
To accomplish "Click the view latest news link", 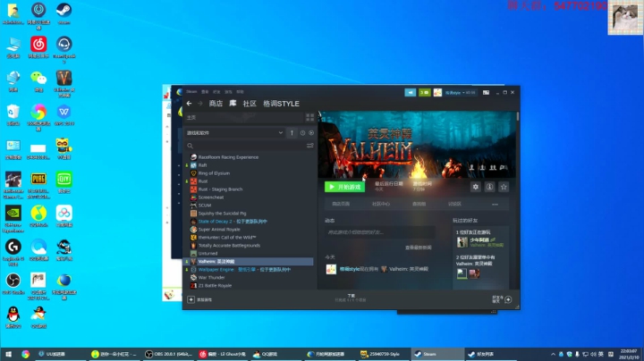I will click(418, 248).
